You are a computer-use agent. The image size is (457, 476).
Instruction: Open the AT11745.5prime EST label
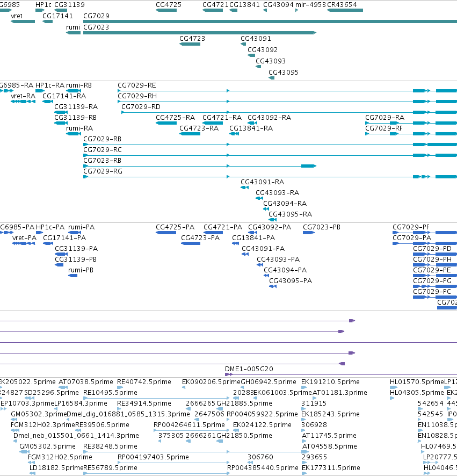(329, 436)
